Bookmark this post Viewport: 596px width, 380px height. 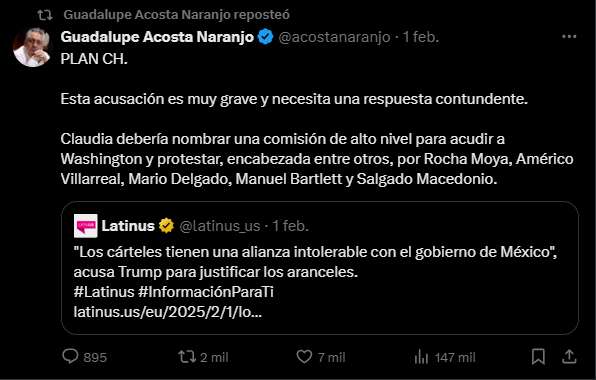click(538, 356)
